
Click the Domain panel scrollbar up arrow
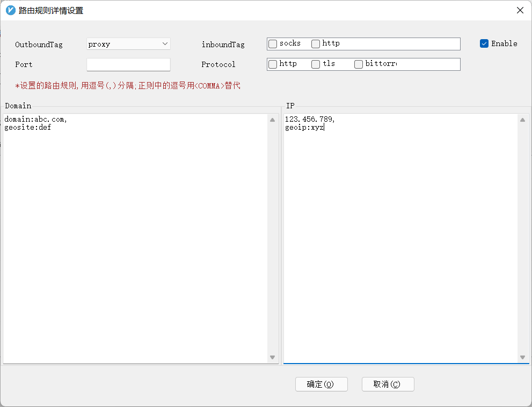tap(272, 119)
